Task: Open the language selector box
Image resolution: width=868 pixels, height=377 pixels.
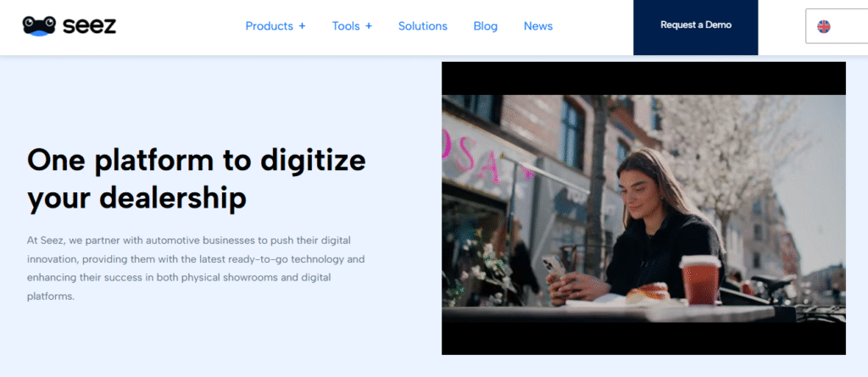Action: pos(839,27)
